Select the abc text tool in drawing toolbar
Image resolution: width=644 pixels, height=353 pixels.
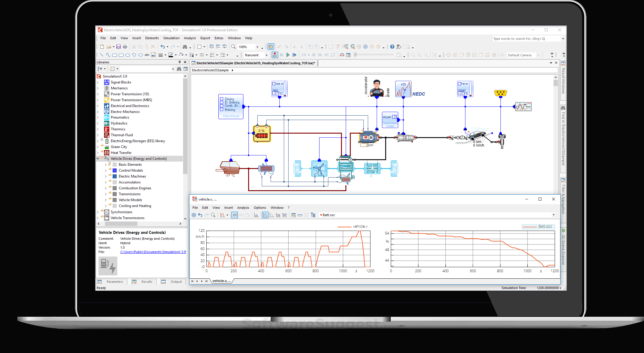147,55
